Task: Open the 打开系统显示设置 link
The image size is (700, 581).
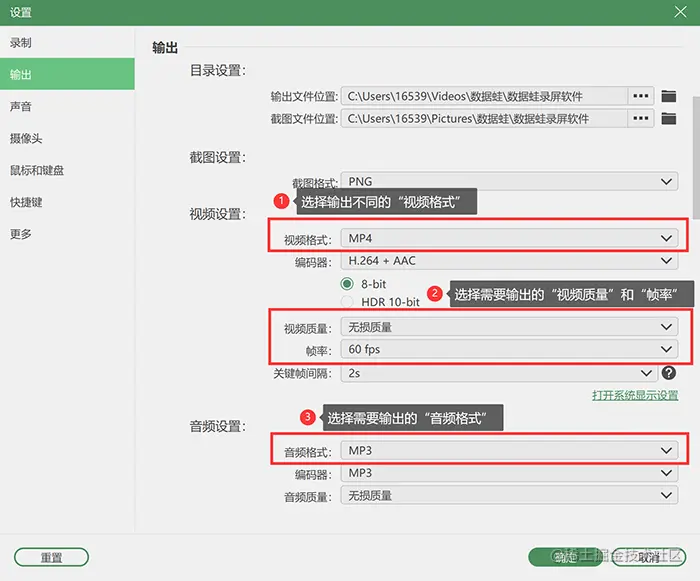Action: (635, 395)
